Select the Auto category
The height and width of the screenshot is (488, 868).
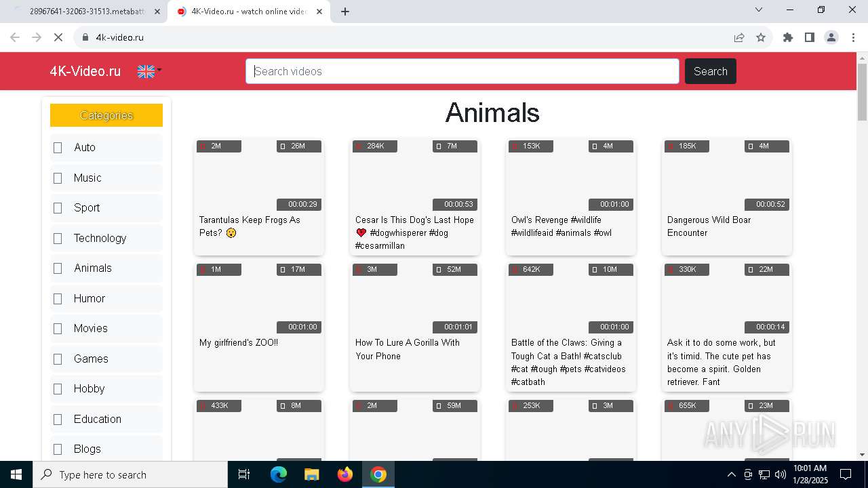click(x=106, y=147)
